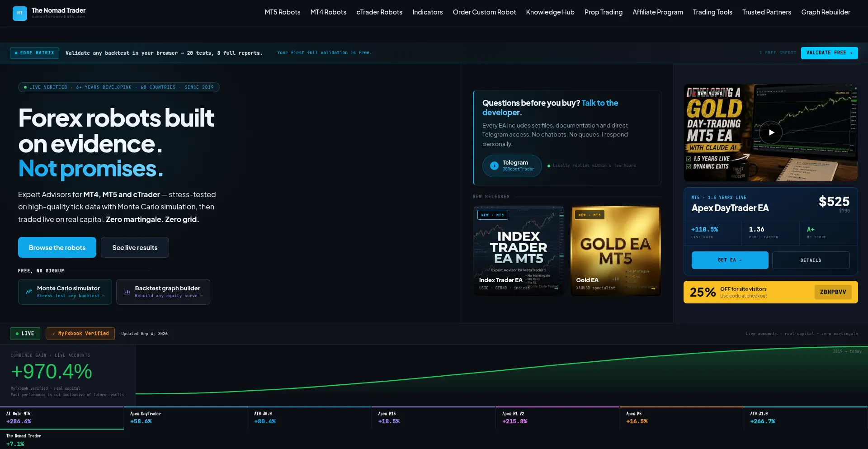868x449 pixels.
Task: Follow the Talk to the developer link
Action: pyautogui.click(x=550, y=108)
